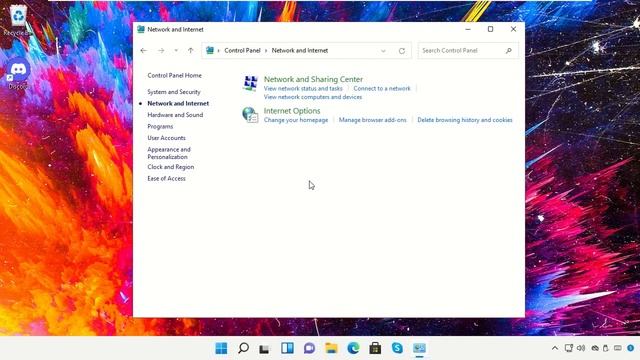Go back with the back arrow

tap(144, 51)
